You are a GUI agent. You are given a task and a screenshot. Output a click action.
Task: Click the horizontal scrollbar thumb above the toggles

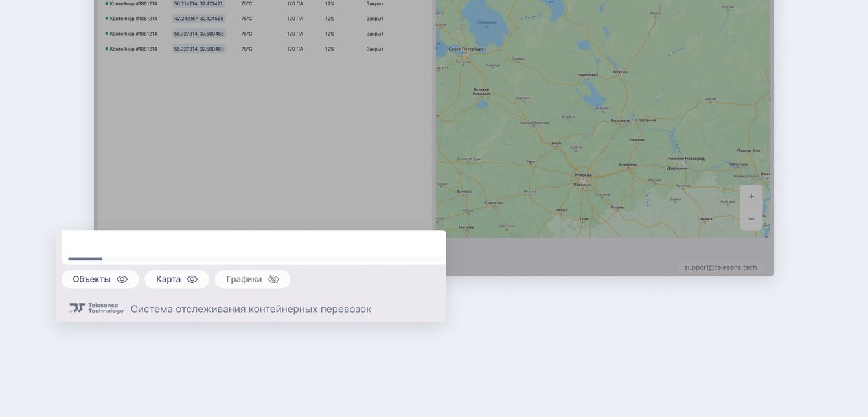[86, 259]
